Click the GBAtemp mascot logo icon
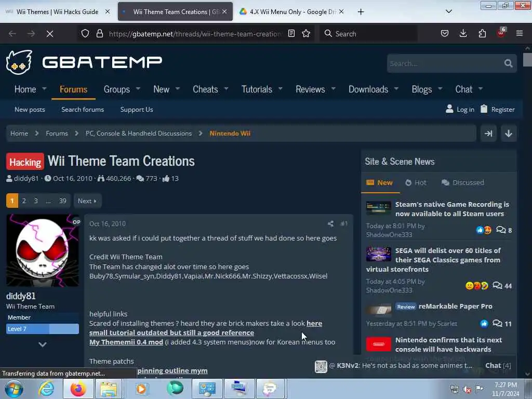The image size is (532, 399). coord(19,62)
